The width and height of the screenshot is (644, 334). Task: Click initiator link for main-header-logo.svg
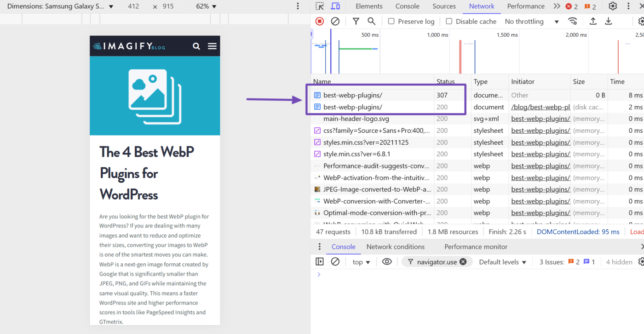pyautogui.click(x=540, y=119)
